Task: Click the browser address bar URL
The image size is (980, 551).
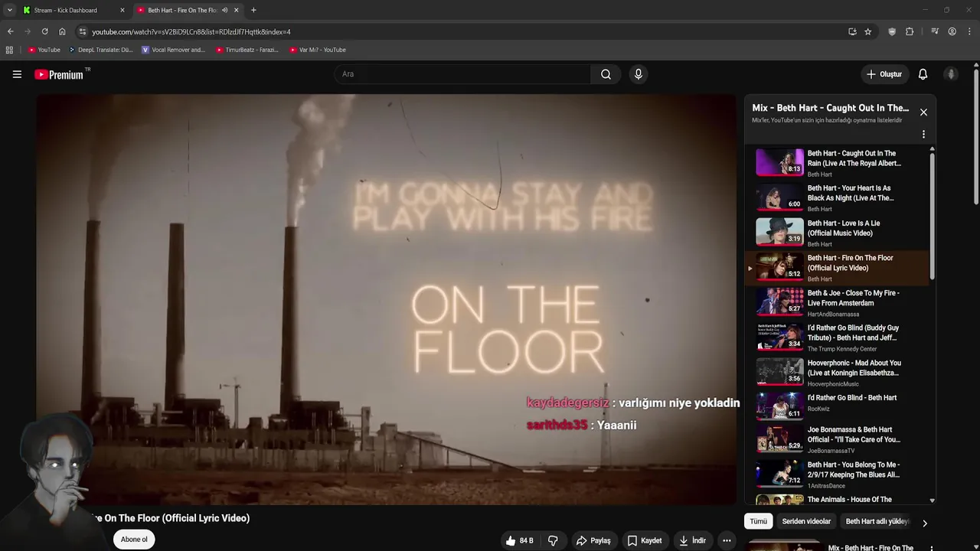Action: coord(191,31)
